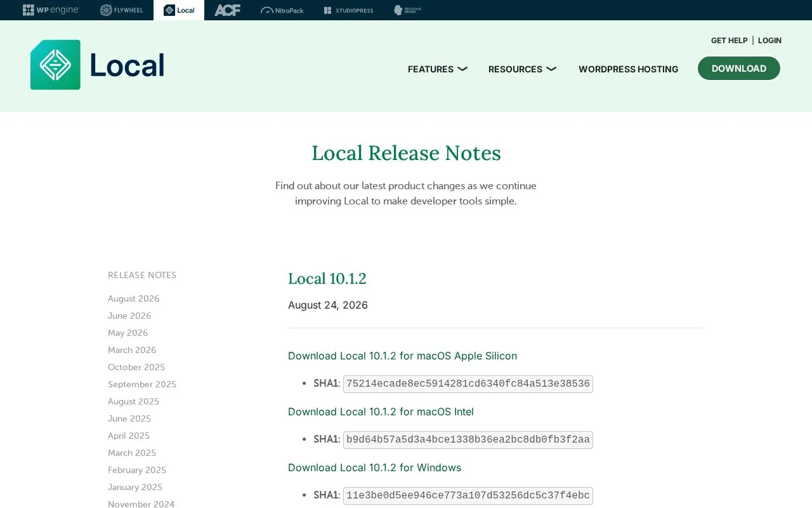Select the Local brand tab
This screenshot has width=812, height=508.
(179, 10)
